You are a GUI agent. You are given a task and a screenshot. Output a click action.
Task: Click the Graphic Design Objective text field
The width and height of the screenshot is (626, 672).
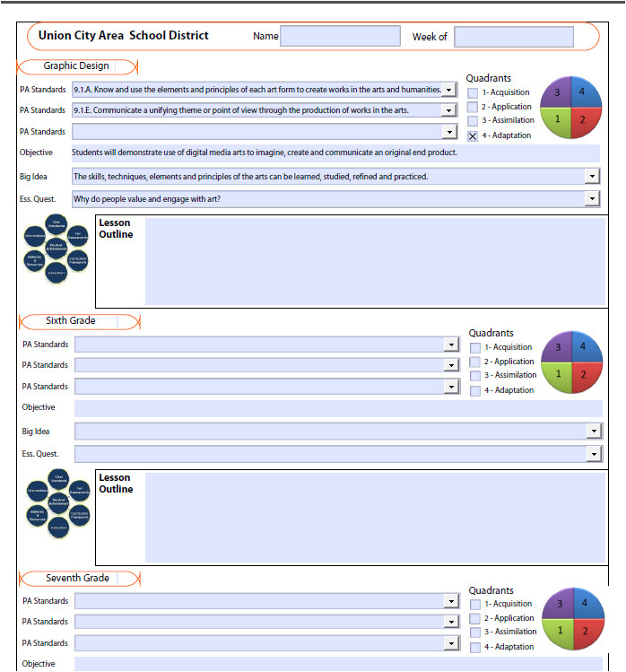click(335, 153)
